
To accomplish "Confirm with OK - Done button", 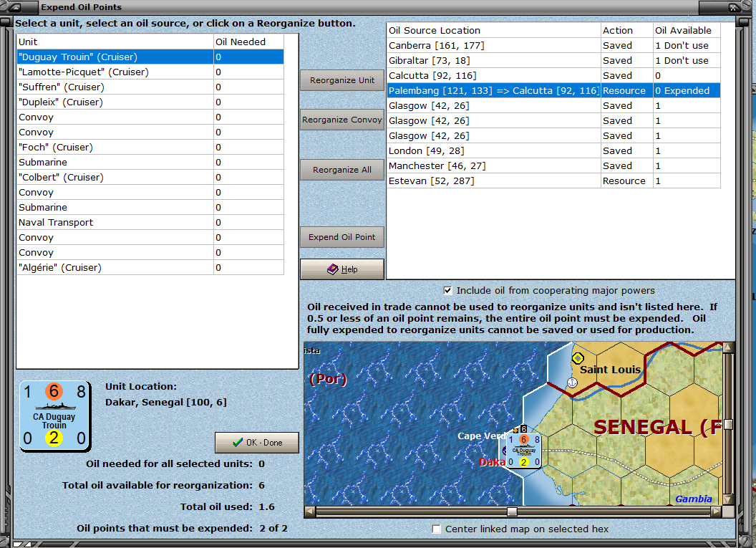I will pyautogui.click(x=257, y=443).
